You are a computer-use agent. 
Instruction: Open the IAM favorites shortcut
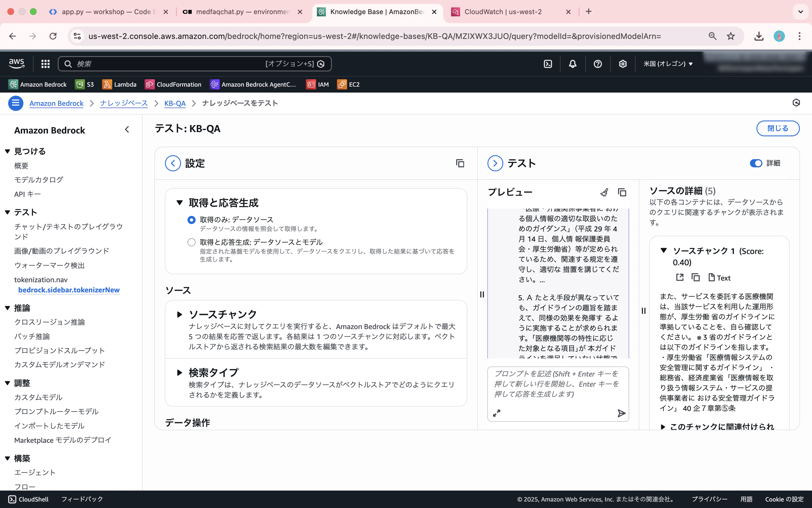(x=317, y=84)
